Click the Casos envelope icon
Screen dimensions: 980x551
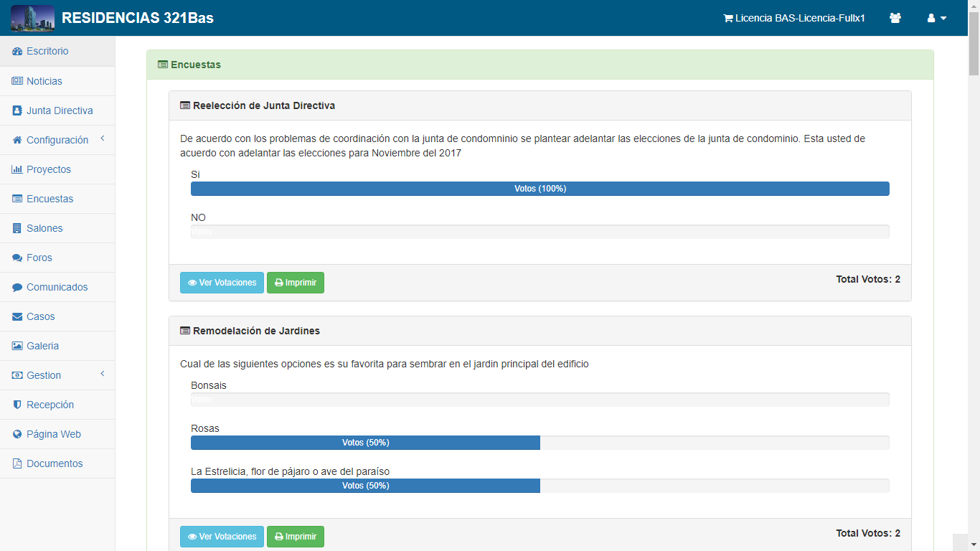pos(17,316)
